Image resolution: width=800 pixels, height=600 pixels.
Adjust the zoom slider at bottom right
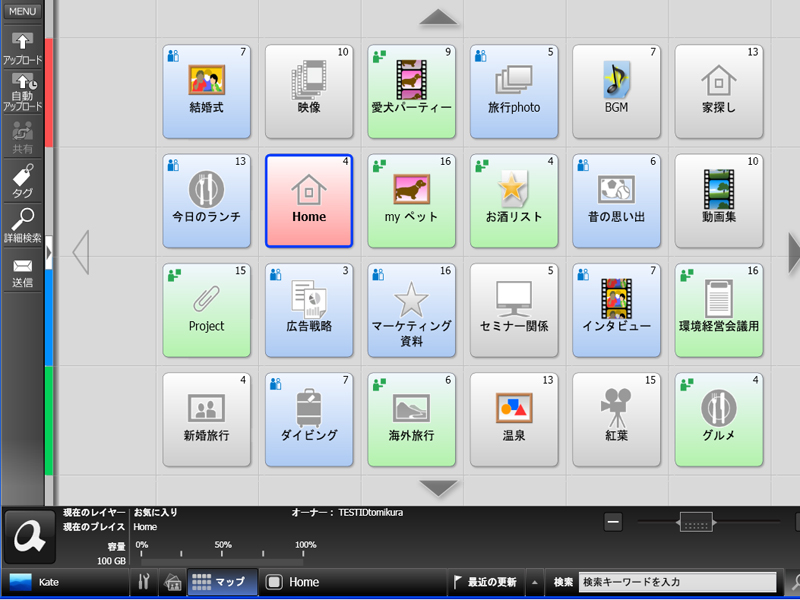pos(695,521)
